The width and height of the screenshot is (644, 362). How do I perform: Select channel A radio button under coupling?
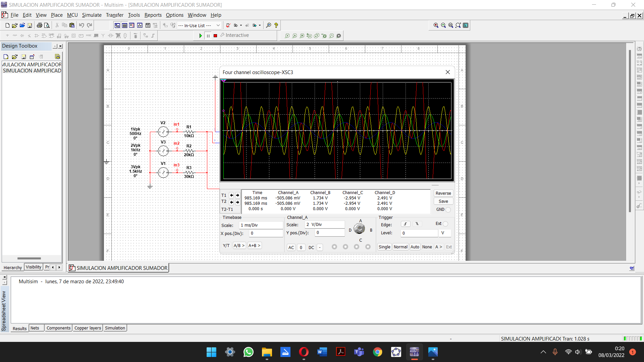point(334,247)
